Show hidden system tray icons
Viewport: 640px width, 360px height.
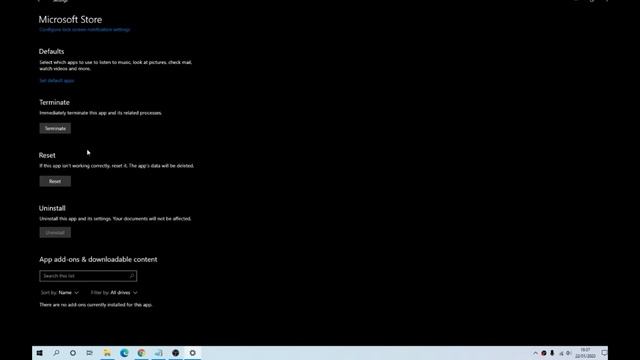pyautogui.click(x=535, y=353)
